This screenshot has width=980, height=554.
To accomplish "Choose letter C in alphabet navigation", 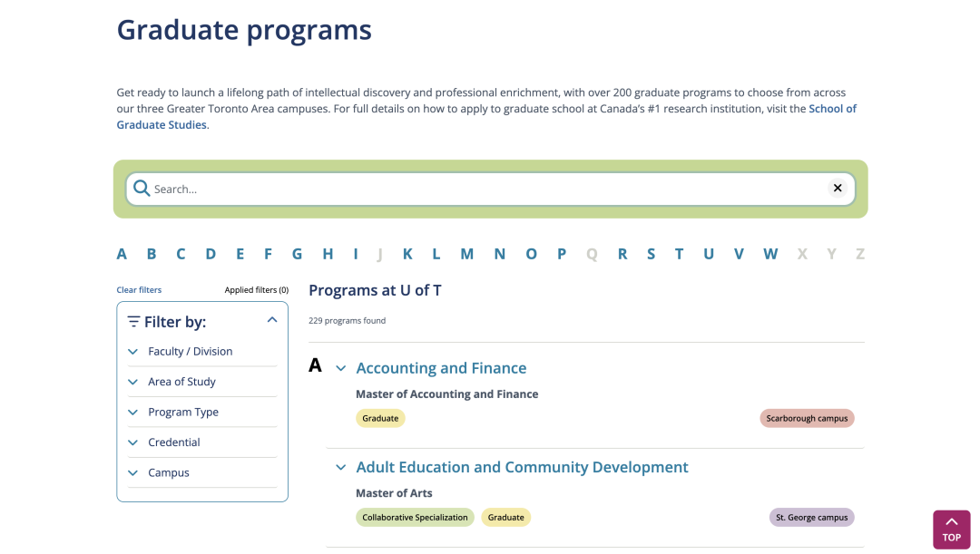I will click(181, 254).
